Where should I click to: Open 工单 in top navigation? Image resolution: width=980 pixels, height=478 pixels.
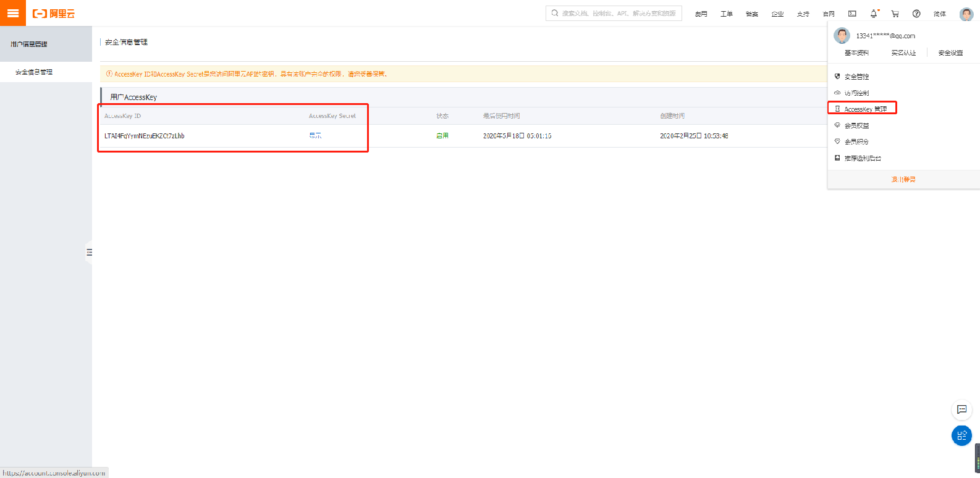[x=726, y=14]
